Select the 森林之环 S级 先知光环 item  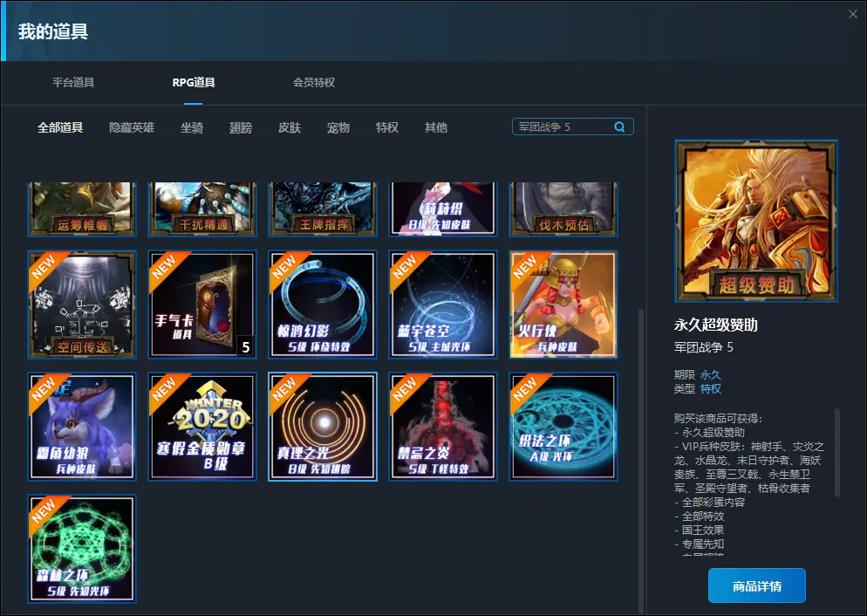pos(82,549)
